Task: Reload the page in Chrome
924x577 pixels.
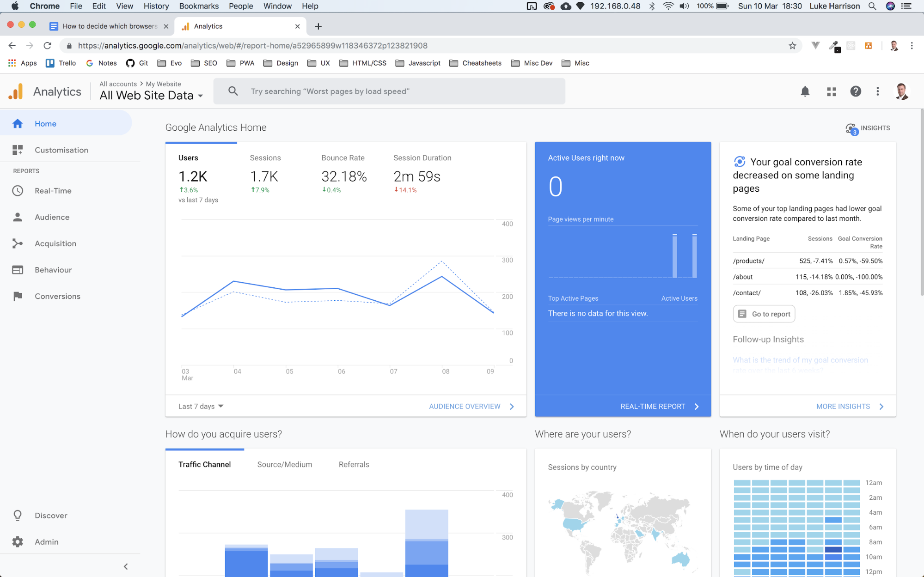Action: point(47,45)
